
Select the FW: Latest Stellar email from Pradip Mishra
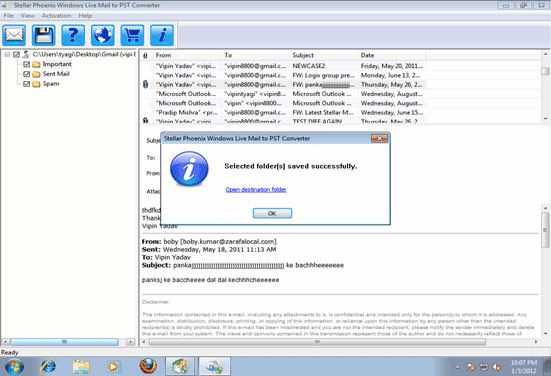pyautogui.click(x=284, y=112)
